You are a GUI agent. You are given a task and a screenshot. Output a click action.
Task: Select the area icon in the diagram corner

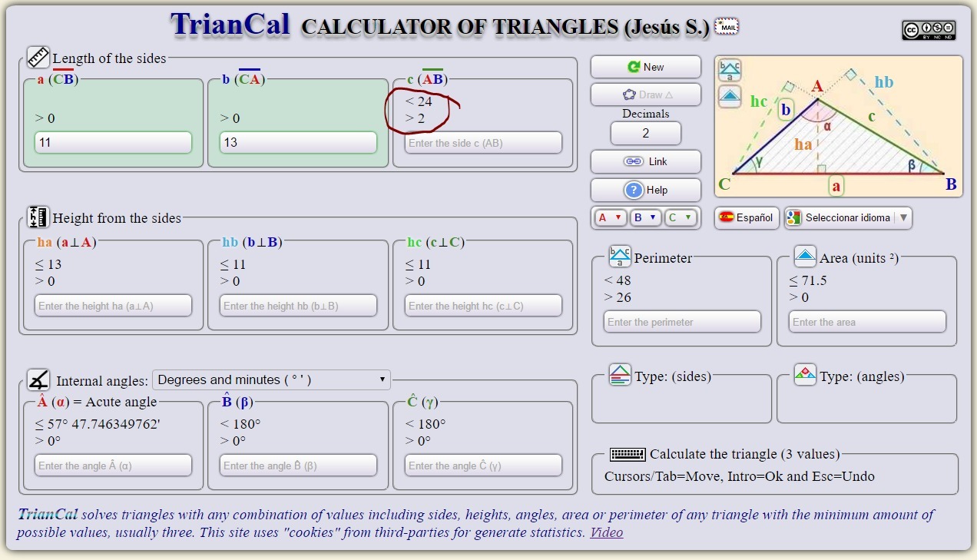pyautogui.click(x=730, y=97)
